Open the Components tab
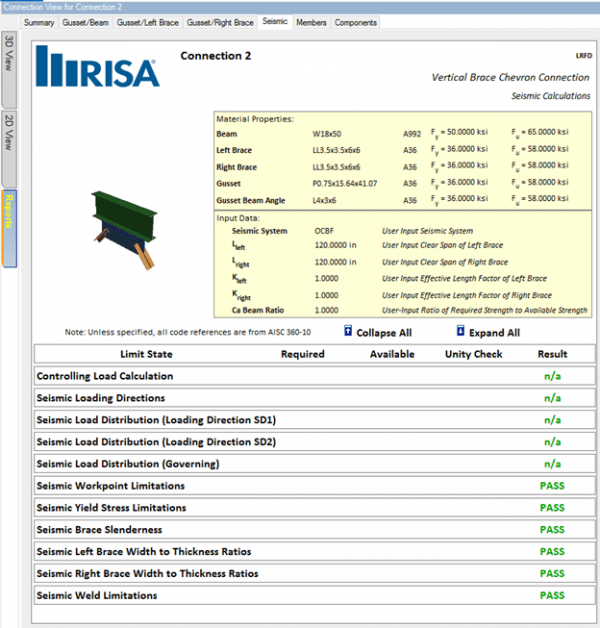600x628 pixels. pyautogui.click(x=356, y=22)
